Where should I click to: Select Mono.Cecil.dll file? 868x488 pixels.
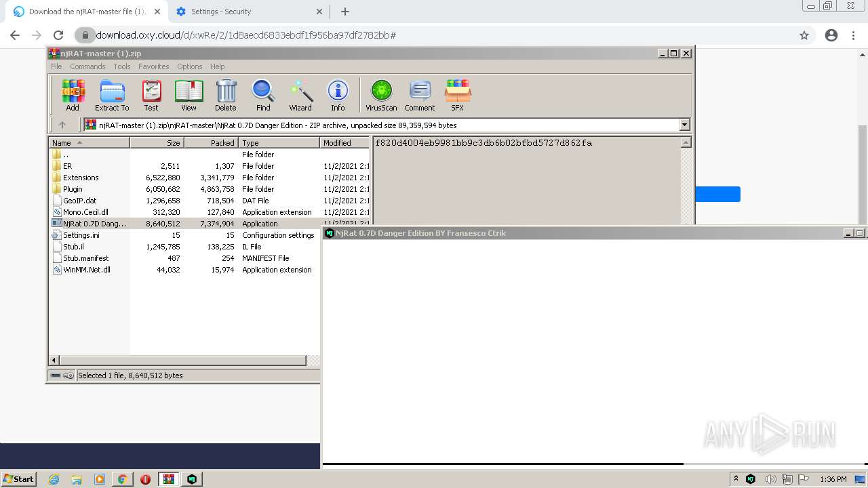pos(209,212)
